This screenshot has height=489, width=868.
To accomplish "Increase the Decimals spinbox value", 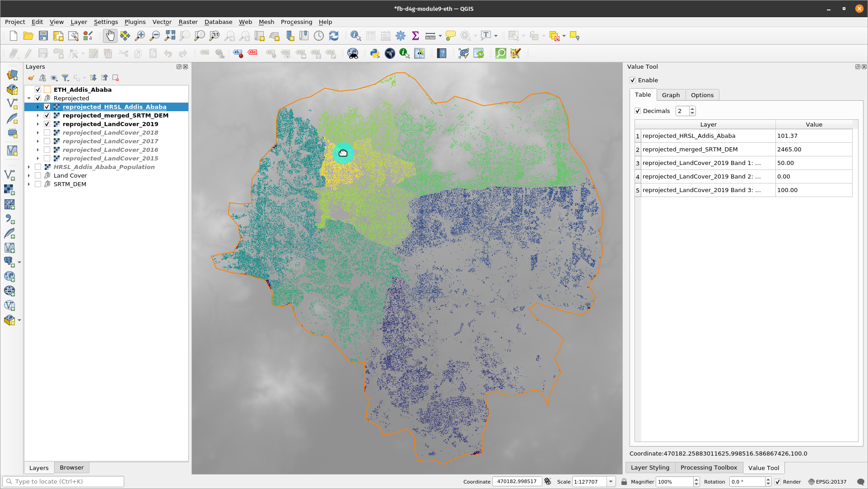I will 692,108.
